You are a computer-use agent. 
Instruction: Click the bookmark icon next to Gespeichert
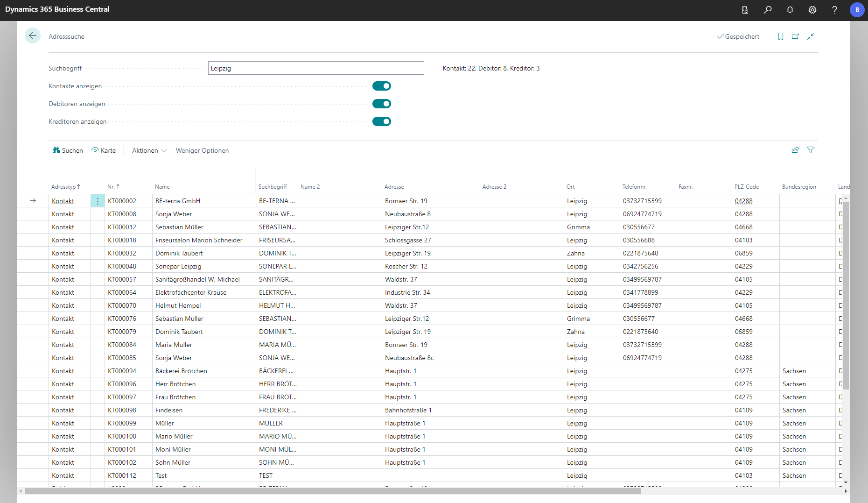tap(781, 36)
